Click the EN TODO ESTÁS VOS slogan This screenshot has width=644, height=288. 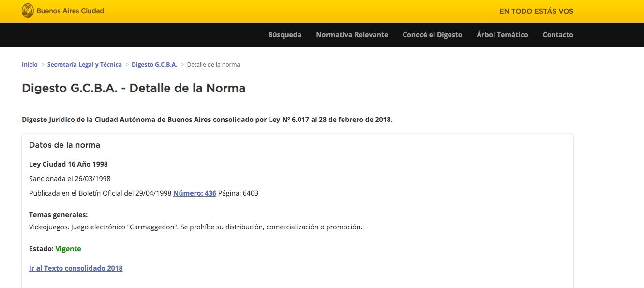click(536, 11)
